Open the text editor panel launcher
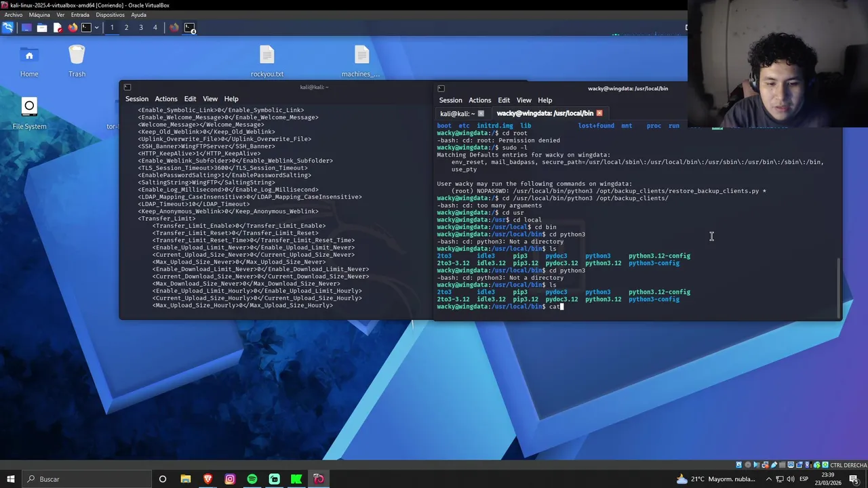This screenshot has width=868, height=488. pos(58,28)
